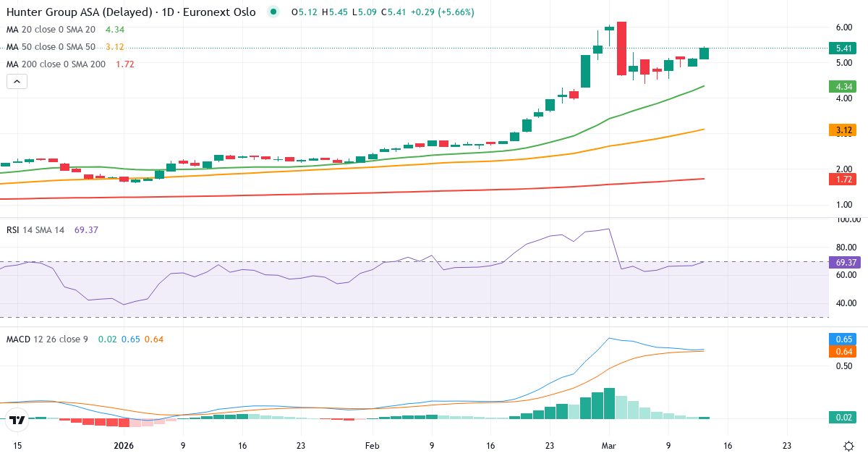Click the 4.34 MA 20 price tag
The width and height of the screenshot is (868, 456).
pyautogui.click(x=843, y=86)
